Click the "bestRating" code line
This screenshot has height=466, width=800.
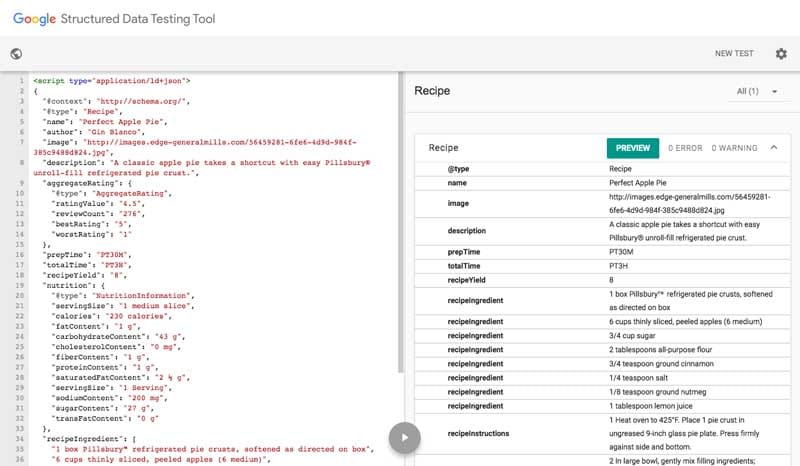click(x=91, y=224)
